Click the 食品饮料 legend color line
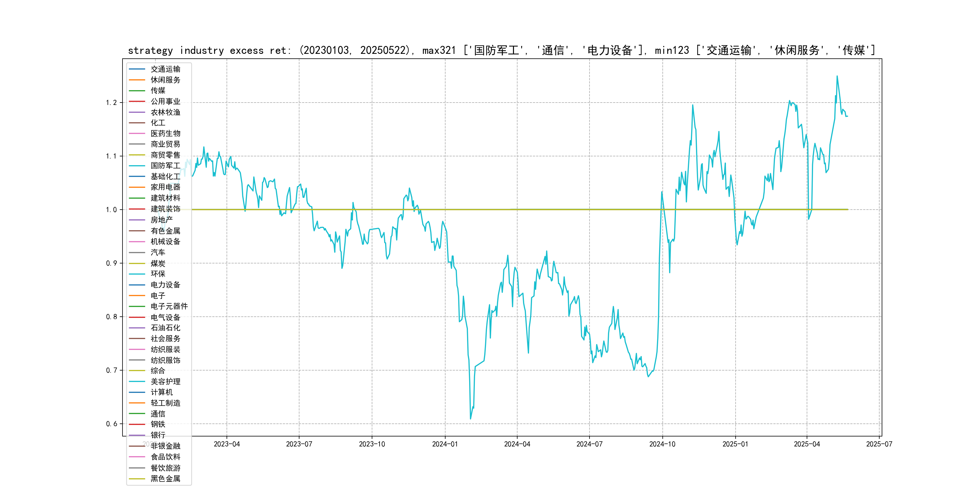The width and height of the screenshot is (980, 490). [x=137, y=457]
